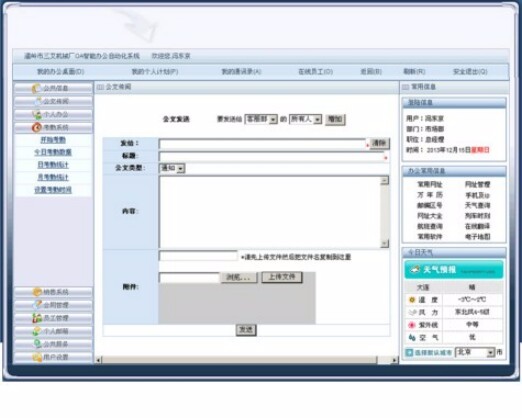Click the 公文传阅 panel header icon

click(x=100, y=87)
